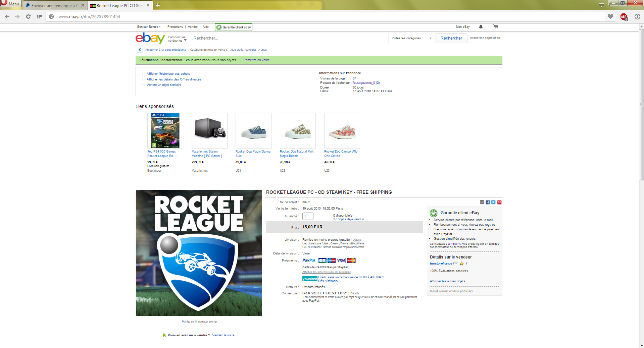Open 37 objets déjà vendus link

[348, 219]
